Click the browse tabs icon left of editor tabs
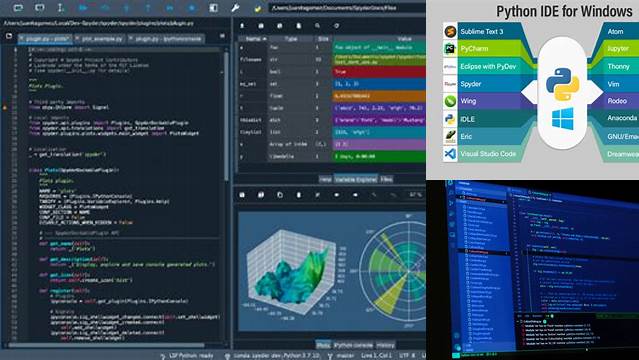 (9, 36)
